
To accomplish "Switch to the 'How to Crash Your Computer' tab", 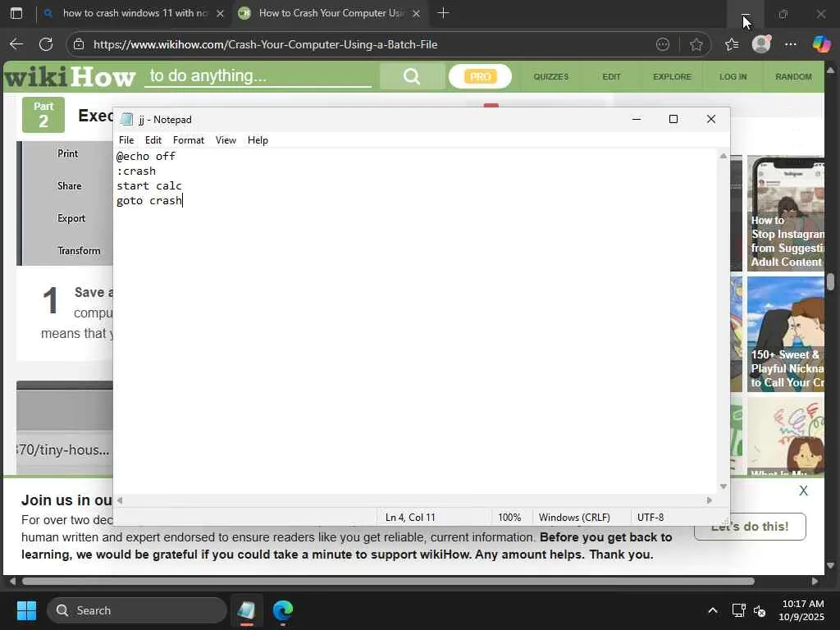I will (331, 13).
